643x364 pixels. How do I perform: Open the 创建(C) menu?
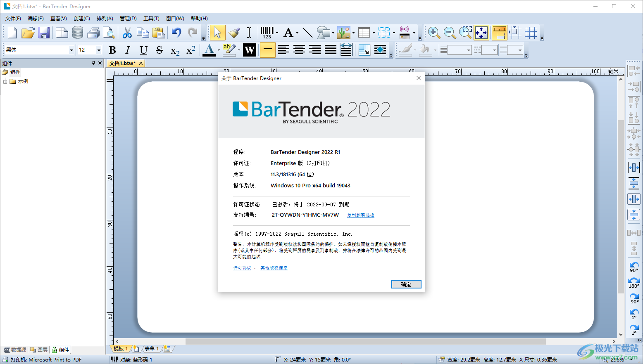(82, 18)
